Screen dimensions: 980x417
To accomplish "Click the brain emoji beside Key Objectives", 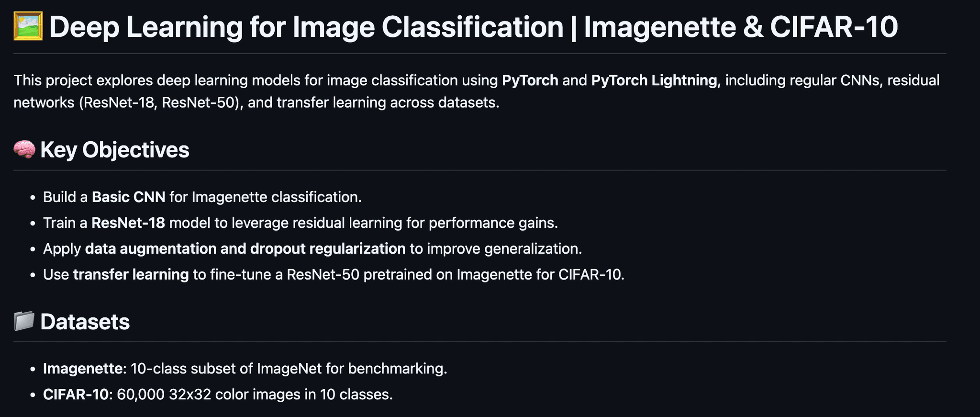I will tap(24, 149).
